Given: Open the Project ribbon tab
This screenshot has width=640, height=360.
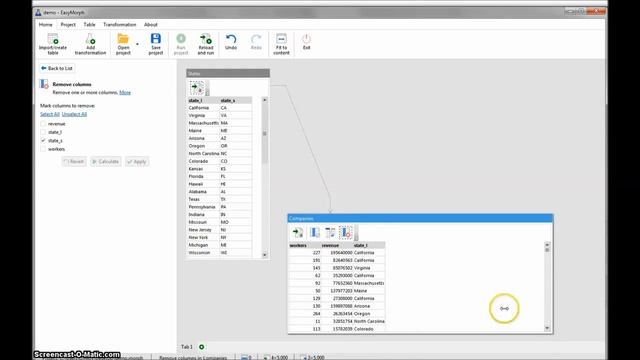Looking at the screenshot, I should pyautogui.click(x=68, y=24).
